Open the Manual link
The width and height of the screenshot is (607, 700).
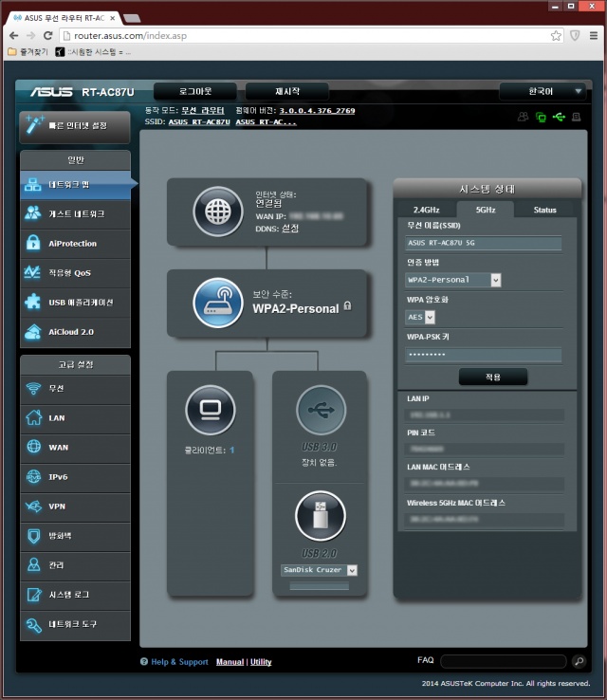pos(230,662)
